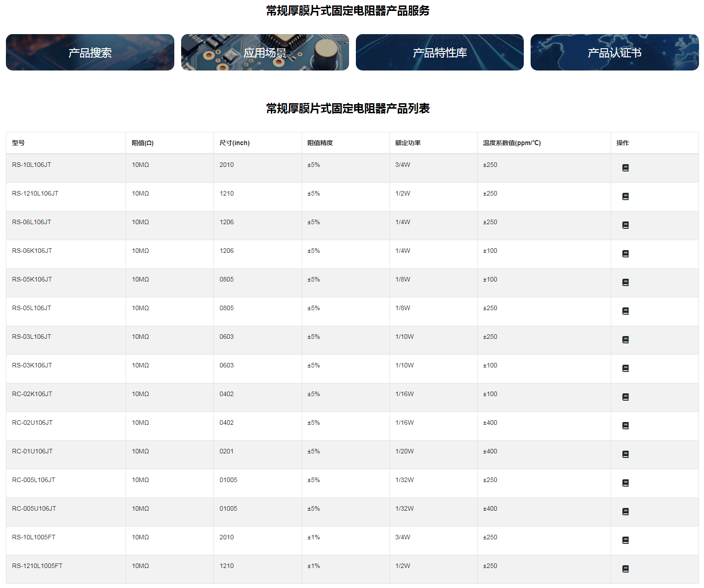Open the 产品搜索 banner

click(x=90, y=53)
